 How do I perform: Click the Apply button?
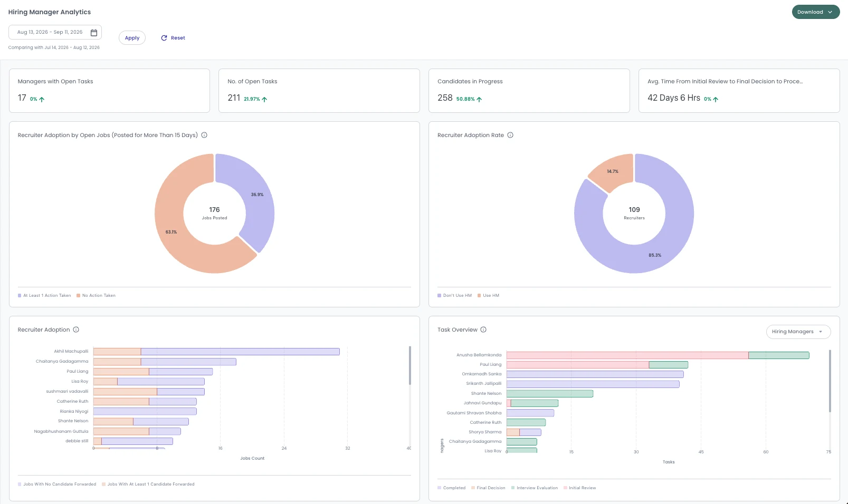coord(132,38)
